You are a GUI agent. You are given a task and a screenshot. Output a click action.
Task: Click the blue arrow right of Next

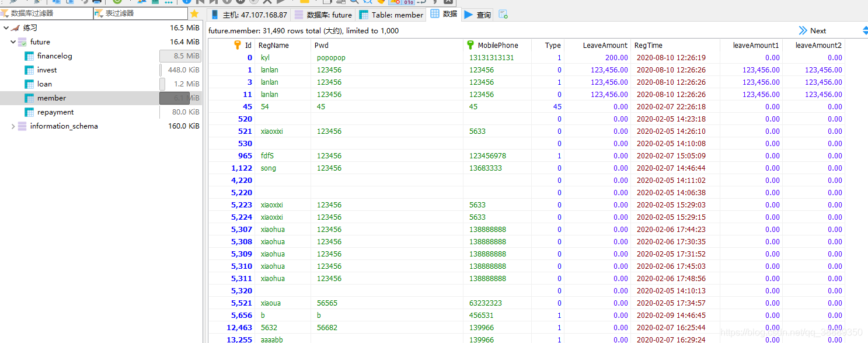(x=865, y=30)
